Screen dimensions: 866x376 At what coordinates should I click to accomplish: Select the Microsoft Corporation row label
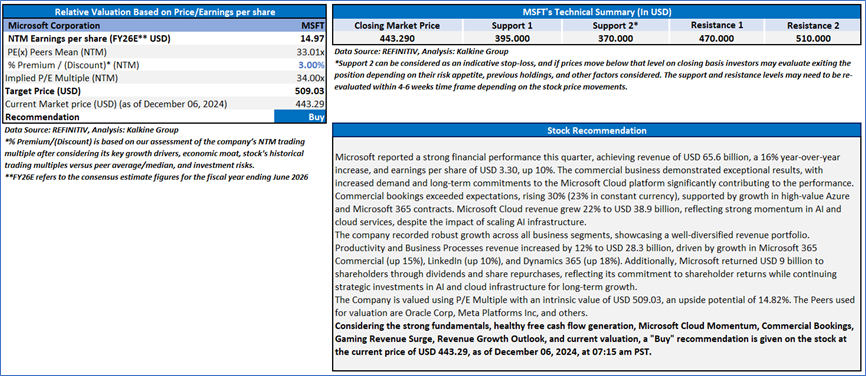click(x=54, y=25)
